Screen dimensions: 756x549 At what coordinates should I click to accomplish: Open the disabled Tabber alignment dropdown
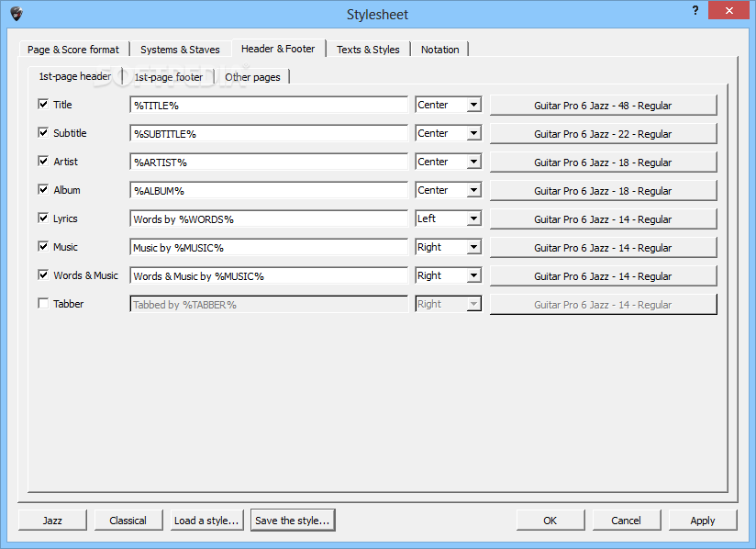449,304
